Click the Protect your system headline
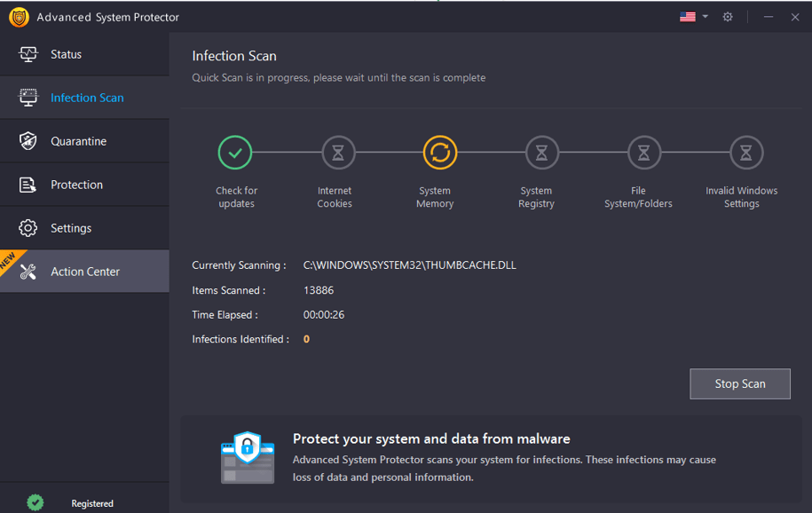 (431, 439)
